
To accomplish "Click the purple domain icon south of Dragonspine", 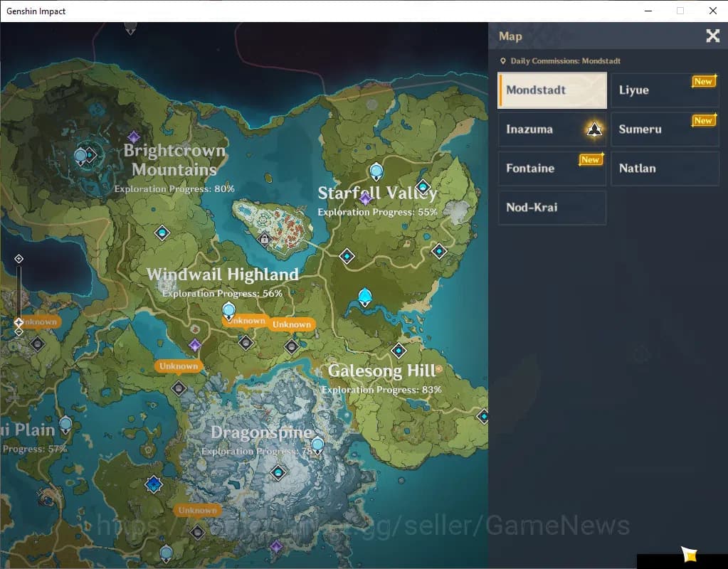I will [x=276, y=546].
